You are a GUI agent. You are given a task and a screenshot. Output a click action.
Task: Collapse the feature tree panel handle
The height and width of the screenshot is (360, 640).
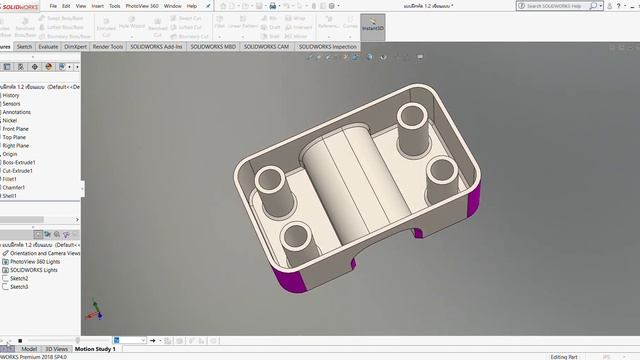coord(82,189)
